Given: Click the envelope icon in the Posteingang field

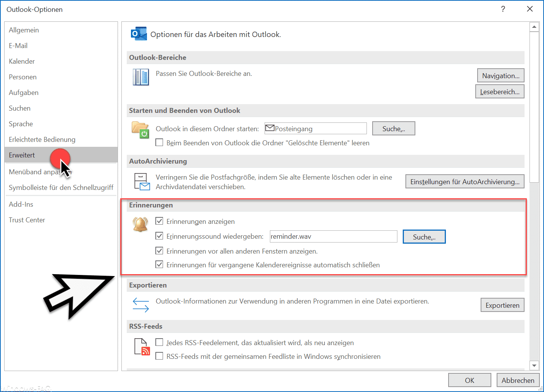Looking at the screenshot, I should click(270, 128).
